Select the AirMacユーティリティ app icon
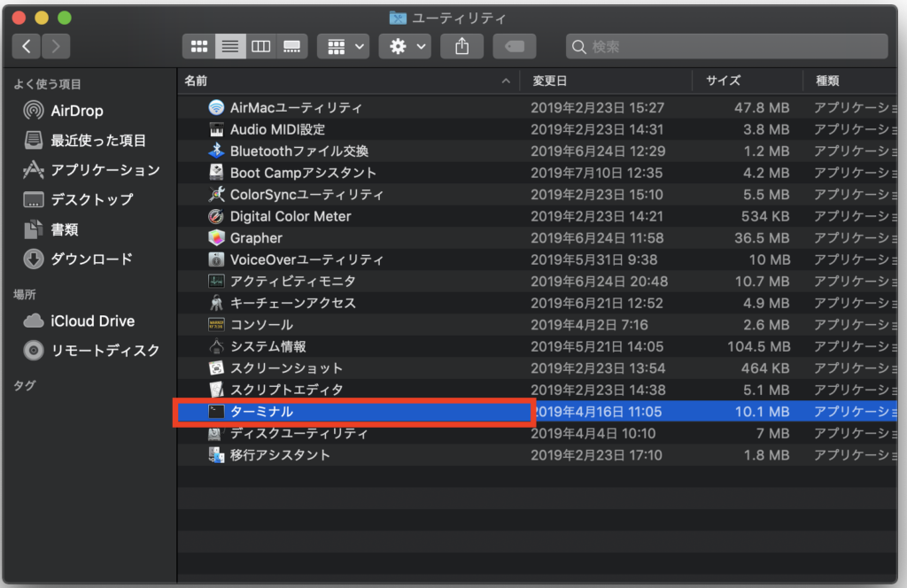907x588 pixels. pos(216,107)
